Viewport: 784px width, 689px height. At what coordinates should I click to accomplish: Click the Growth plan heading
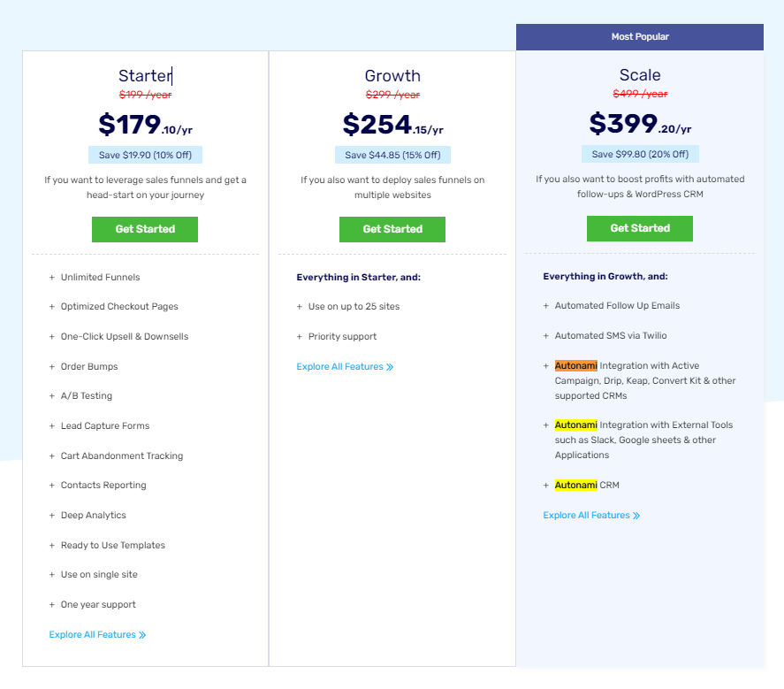(x=392, y=76)
